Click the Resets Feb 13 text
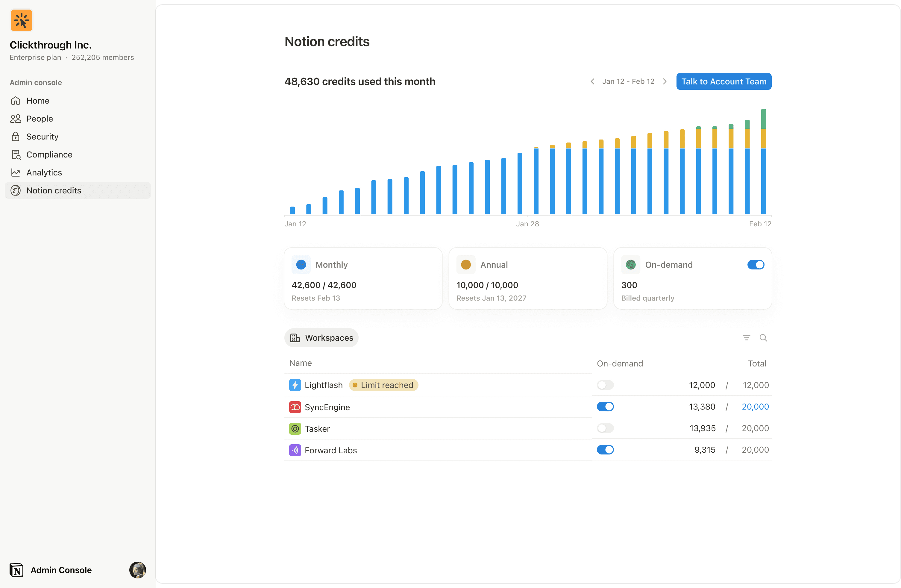The width and height of the screenshot is (901, 588). pyautogui.click(x=316, y=298)
